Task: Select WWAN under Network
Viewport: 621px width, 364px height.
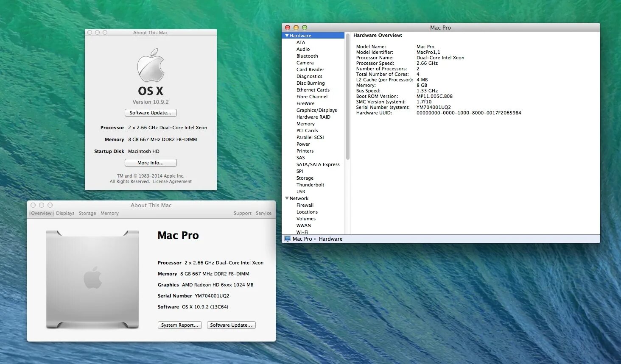Action: pyautogui.click(x=304, y=225)
